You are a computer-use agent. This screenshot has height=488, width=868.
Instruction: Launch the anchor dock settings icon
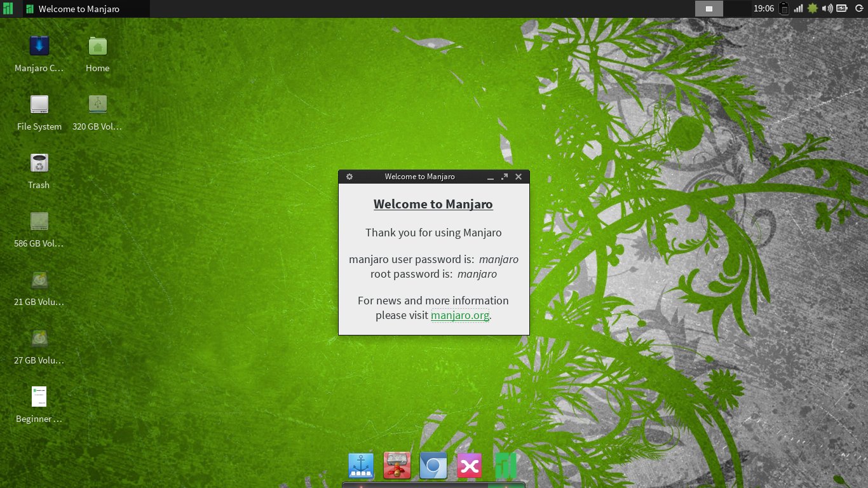(x=361, y=466)
